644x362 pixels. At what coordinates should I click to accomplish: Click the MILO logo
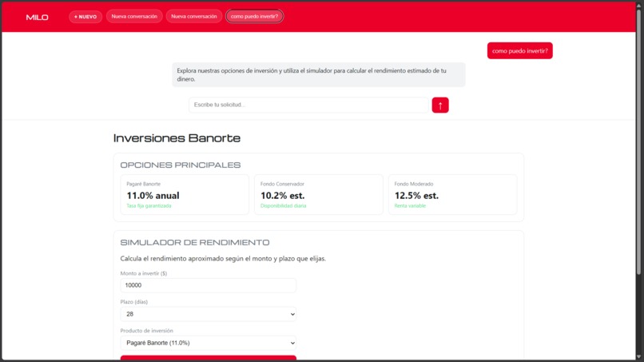[x=37, y=17]
